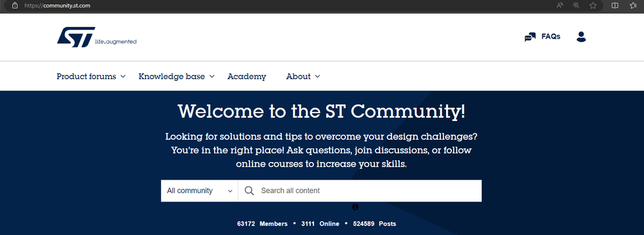Go to the Academy page

coord(246,76)
